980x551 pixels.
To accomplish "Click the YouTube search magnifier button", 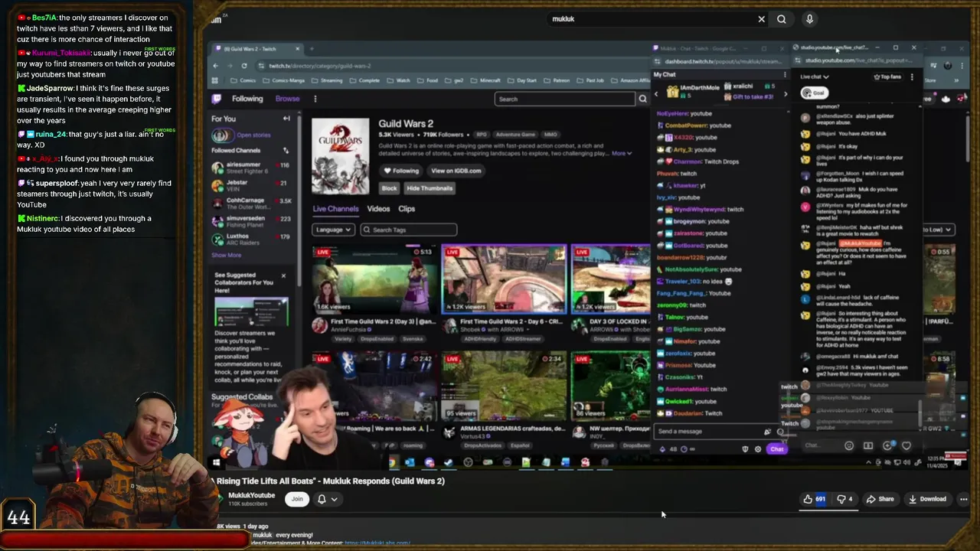I will (x=782, y=19).
